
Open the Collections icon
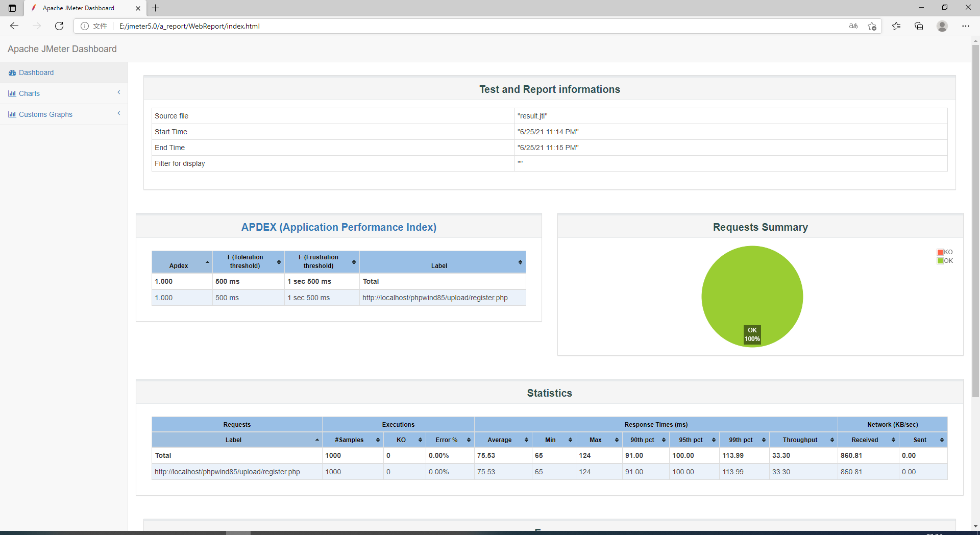pyautogui.click(x=919, y=26)
